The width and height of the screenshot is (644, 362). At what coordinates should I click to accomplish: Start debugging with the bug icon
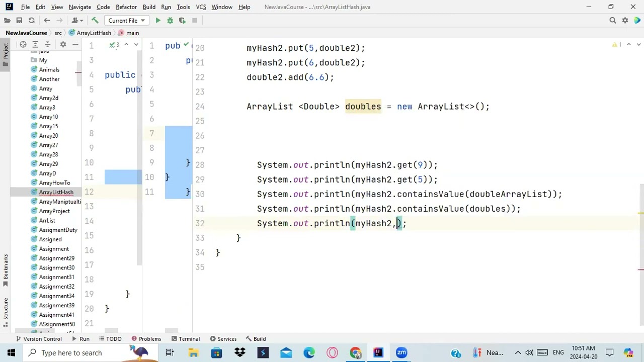click(170, 21)
